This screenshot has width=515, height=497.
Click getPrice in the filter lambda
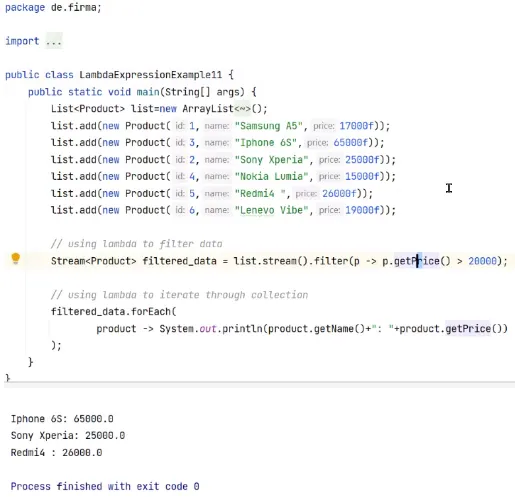coord(417,261)
